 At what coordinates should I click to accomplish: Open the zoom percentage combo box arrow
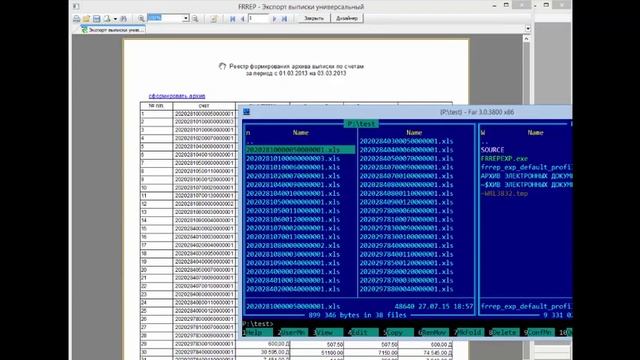click(x=186, y=18)
